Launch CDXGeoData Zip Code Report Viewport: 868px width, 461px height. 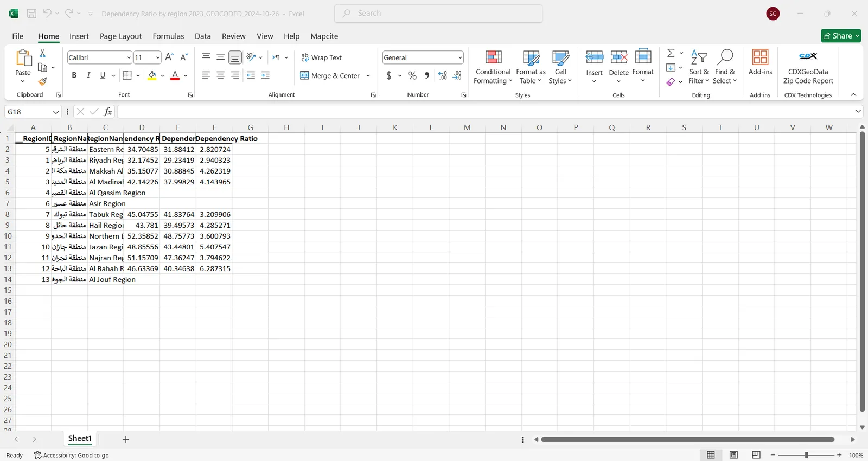point(808,67)
